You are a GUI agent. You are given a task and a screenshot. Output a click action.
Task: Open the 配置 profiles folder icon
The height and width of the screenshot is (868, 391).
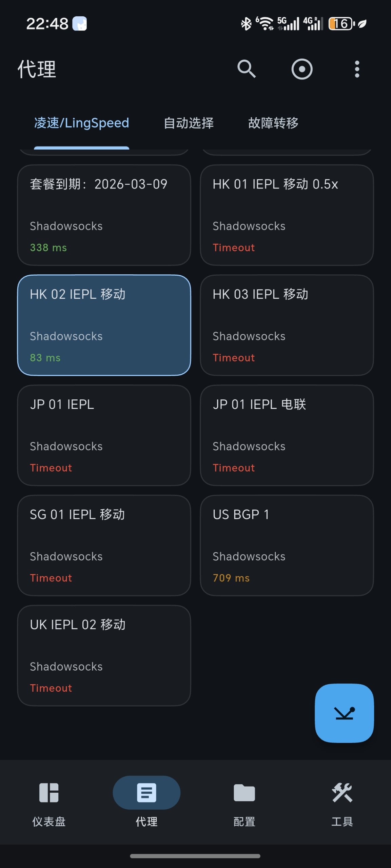tap(244, 793)
